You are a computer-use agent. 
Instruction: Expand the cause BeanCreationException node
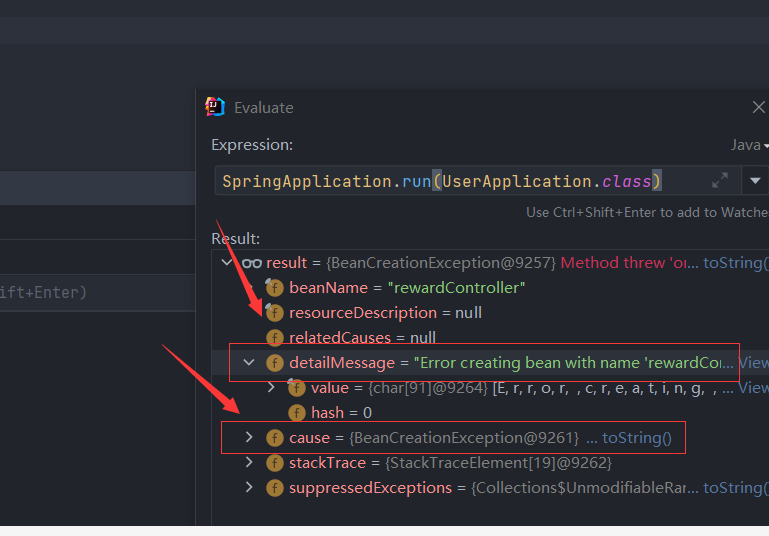click(x=249, y=437)
